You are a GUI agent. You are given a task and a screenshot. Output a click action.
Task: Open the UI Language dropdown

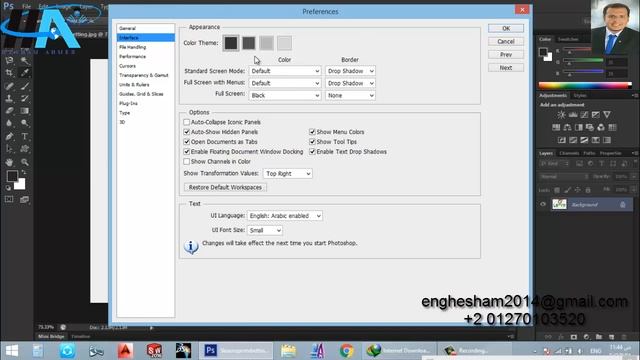(x=284, y=216)
